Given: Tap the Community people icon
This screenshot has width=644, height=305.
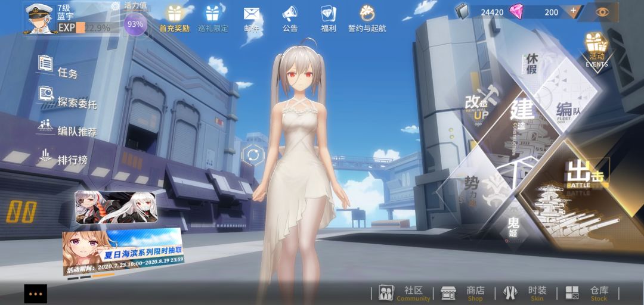Looking at the screenshot, I should coord(386,292).
